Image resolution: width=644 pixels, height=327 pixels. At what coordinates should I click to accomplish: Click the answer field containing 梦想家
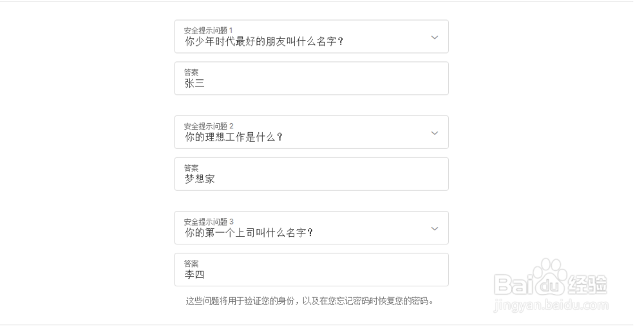click(x=311, y=179)
